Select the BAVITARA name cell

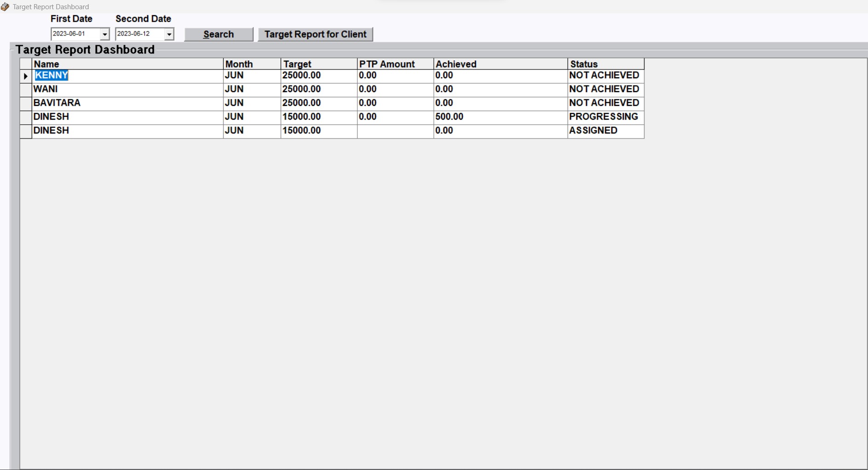click(x=127, y=103)
